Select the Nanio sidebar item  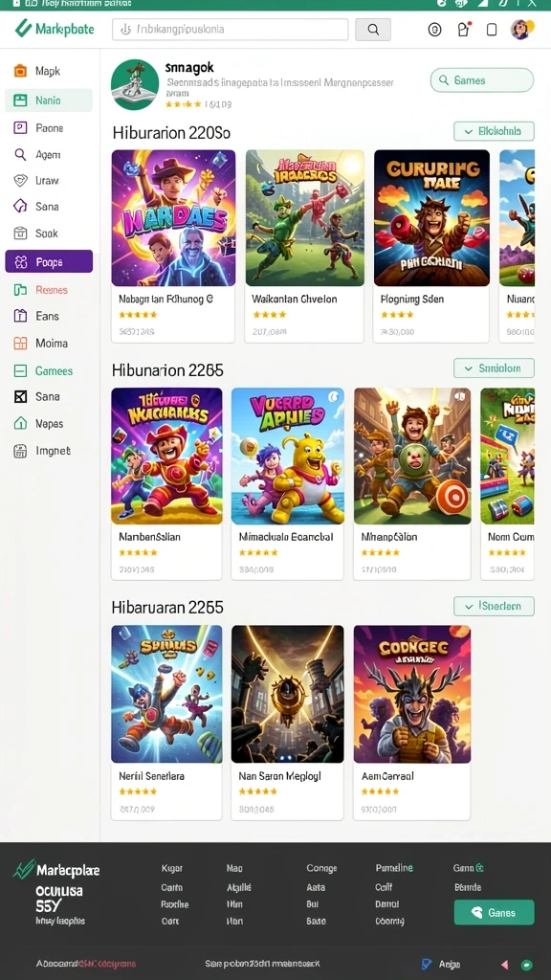pyautogui.click(x=49, y=100)
